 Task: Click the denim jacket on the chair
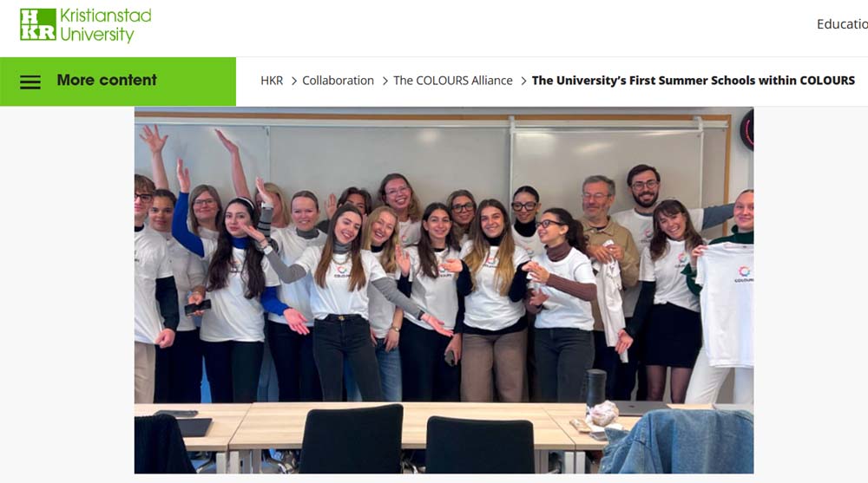click(x=678, y=441)
